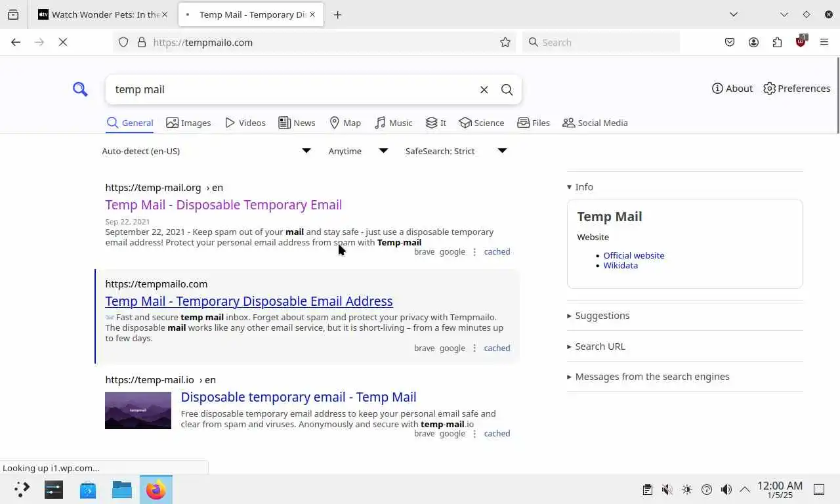Switch to Music category
Viewport: 840px width, 504px height.
(394, 123)
